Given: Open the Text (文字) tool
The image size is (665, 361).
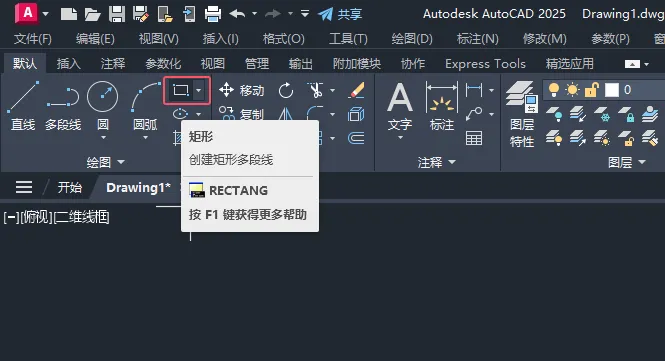Looking at the screenshot, I should pos(400,106).
